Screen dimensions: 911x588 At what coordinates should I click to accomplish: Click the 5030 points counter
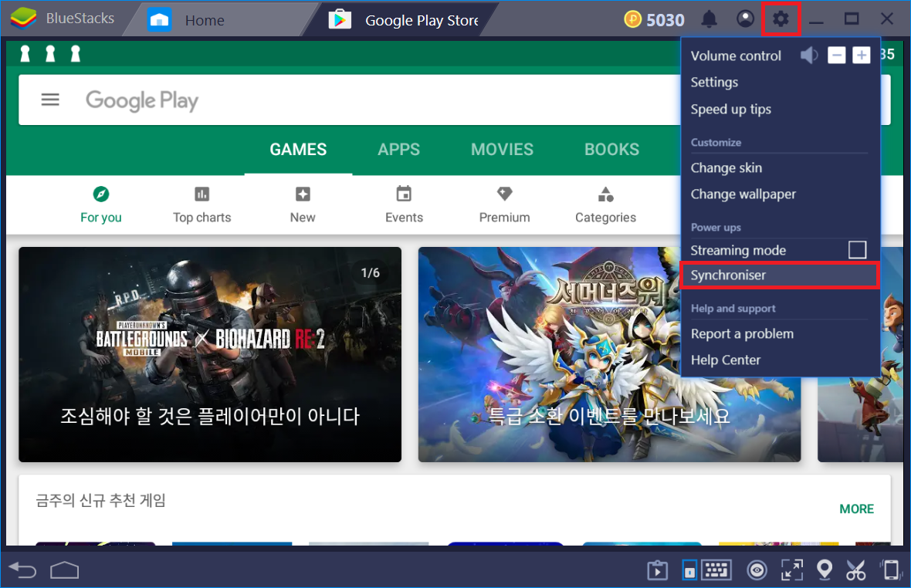[x=665, y=20]
